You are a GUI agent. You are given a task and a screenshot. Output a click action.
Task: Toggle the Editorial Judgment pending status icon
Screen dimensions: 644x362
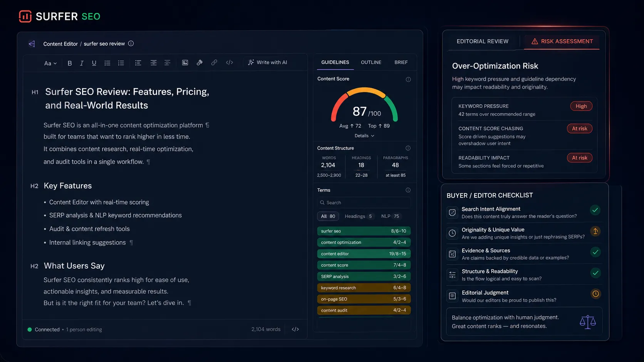click(x=595, y=294)
